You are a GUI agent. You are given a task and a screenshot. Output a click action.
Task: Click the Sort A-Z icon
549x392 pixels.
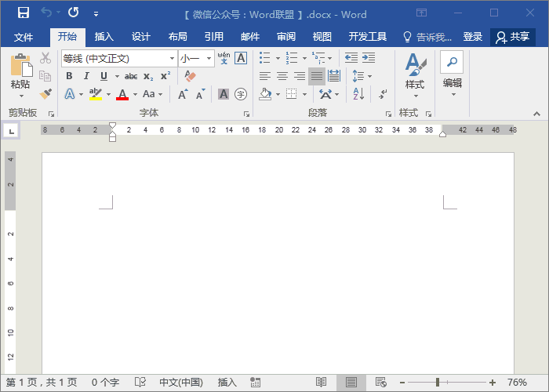[x=358, y=94]
